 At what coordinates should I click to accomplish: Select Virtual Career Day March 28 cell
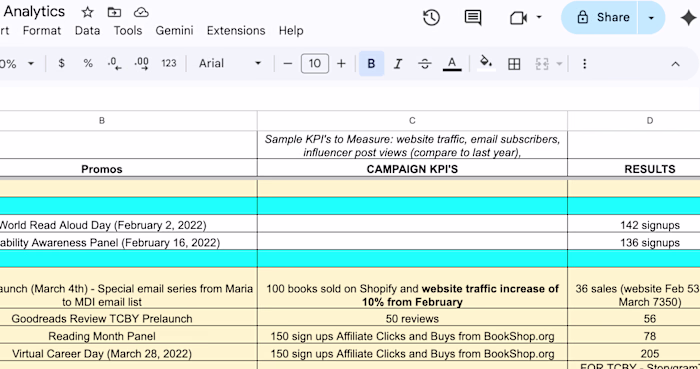coord(129,353)
